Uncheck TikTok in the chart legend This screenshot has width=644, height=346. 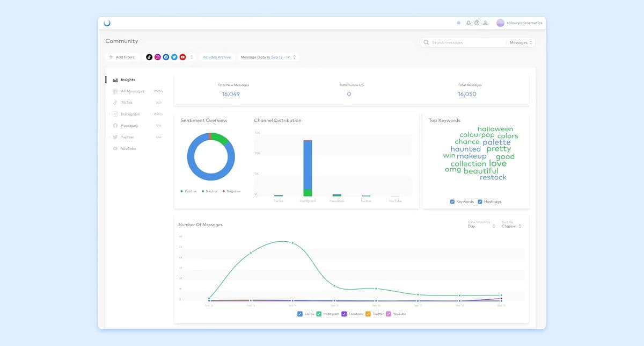(300, 314)
